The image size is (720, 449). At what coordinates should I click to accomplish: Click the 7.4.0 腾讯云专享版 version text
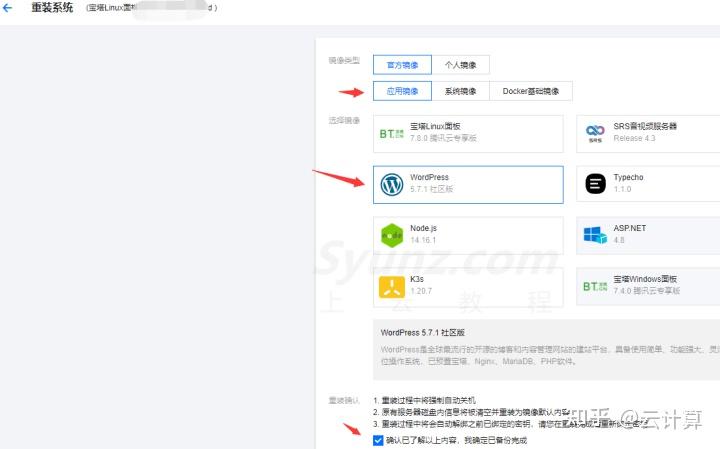click(647, 291)
